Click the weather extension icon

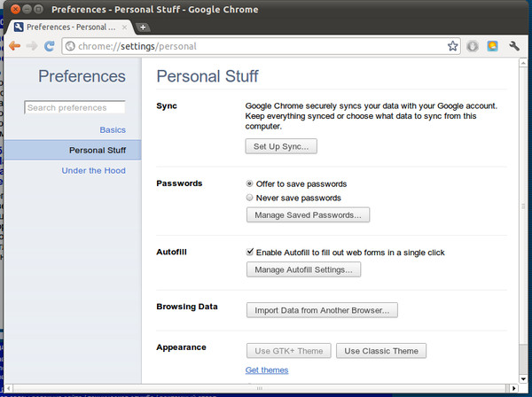coord(492,46)
